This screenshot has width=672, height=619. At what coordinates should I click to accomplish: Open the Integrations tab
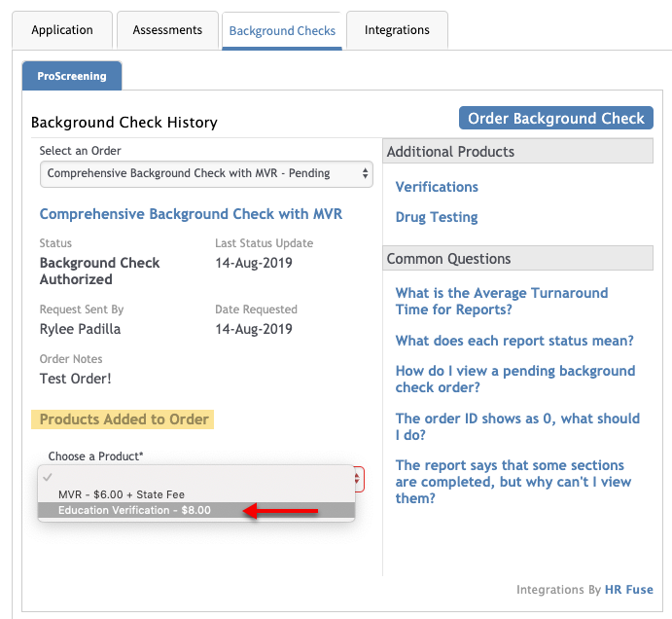tap(397, 30)
